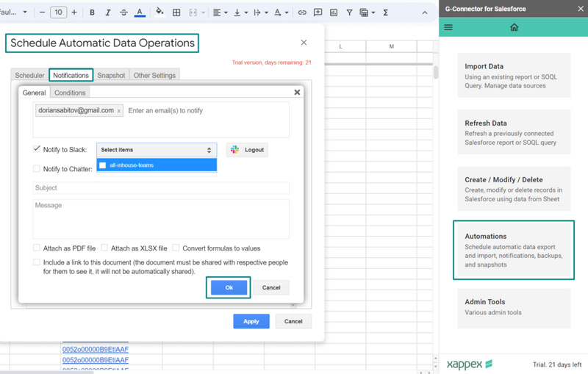Cancel the Schedule Automatic Data Operations dialog
Image resolution: width=588 pixels, height=374 pixels.
[293, 321]
